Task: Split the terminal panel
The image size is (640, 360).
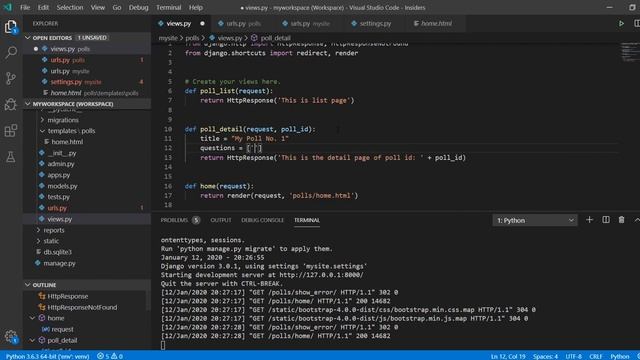Action: (x=606, y=220)
